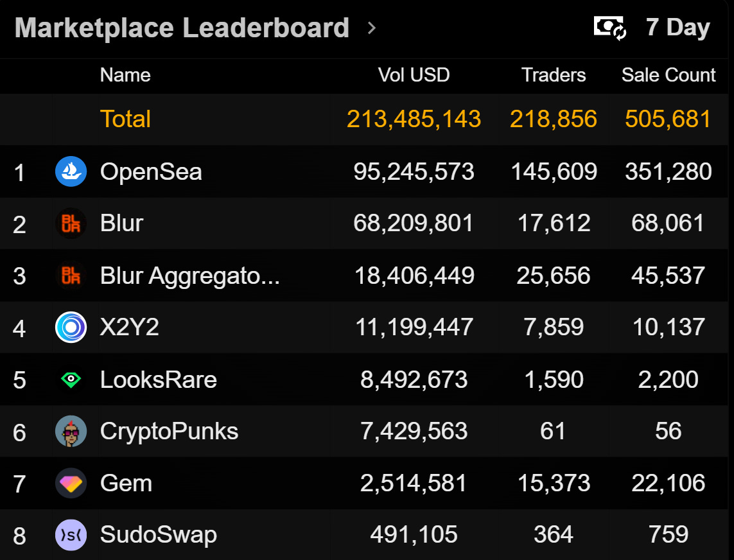Sort by the Traders column header
Screen dimensions: 734x560
[554, 75]
